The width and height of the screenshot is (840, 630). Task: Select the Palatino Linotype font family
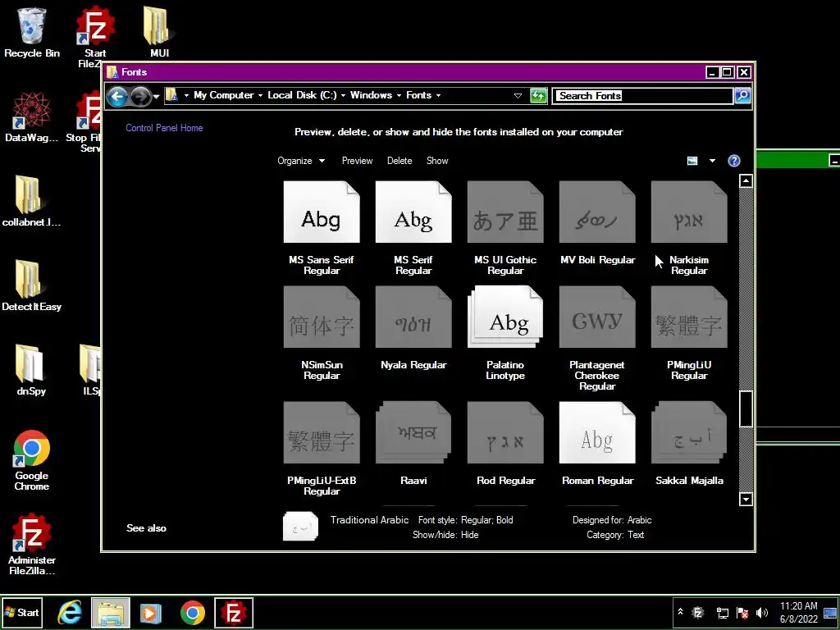[x=505, y=317]
